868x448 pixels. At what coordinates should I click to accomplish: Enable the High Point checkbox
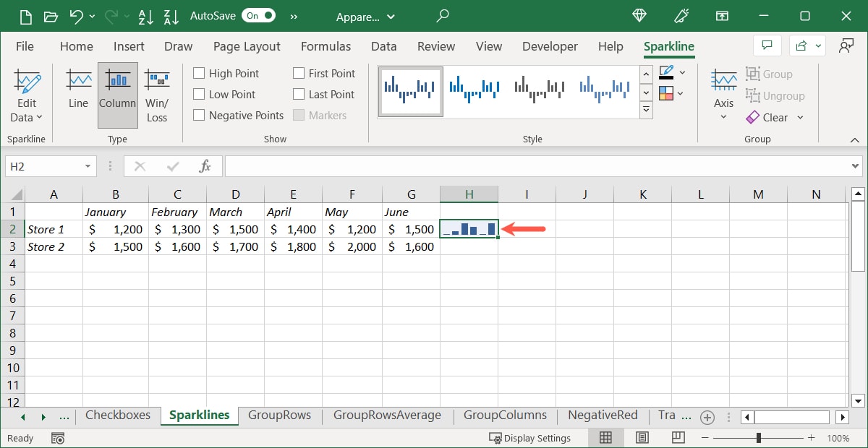tap(198, 73)
